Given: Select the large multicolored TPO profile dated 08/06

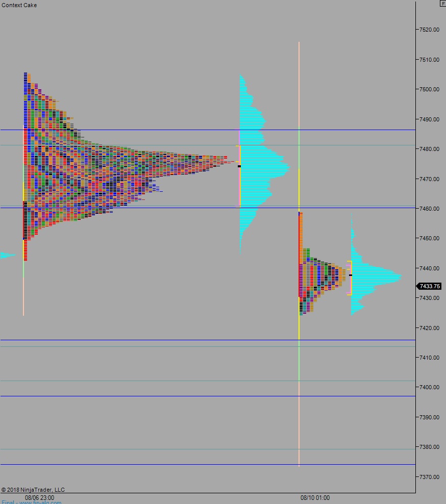Looking at the screenshot, I should 129,166.
